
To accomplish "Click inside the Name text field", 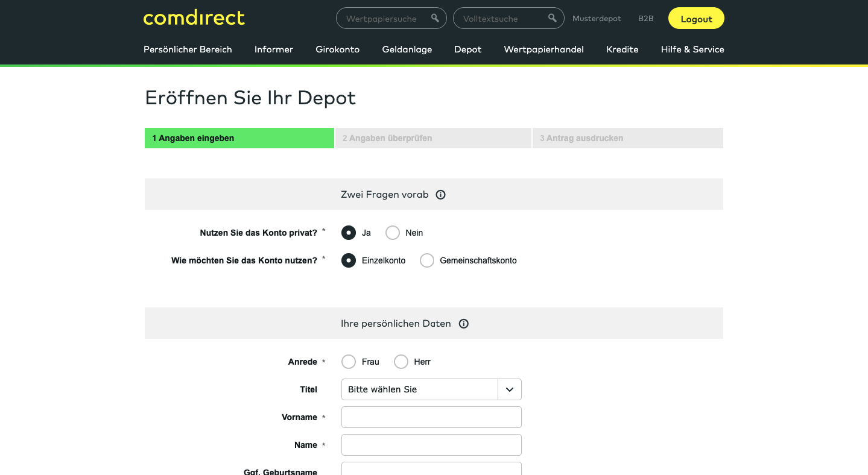I will pyautogui.click(x=431, y=445).
